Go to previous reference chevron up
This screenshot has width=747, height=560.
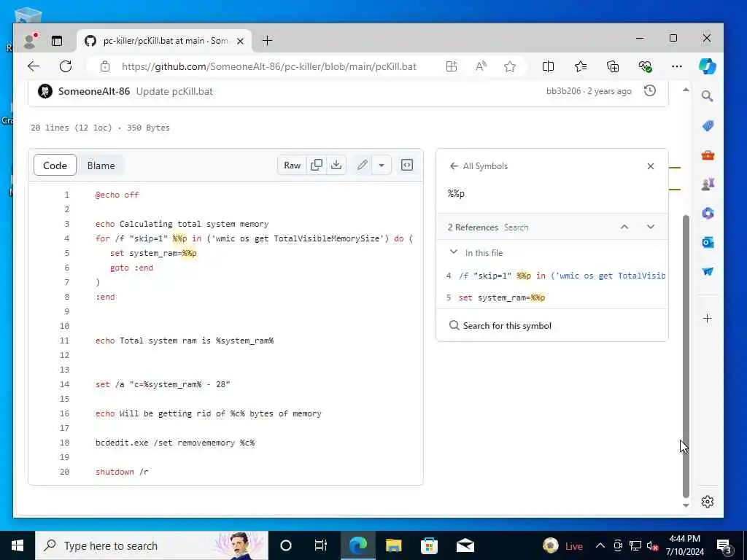coord(624,227)
